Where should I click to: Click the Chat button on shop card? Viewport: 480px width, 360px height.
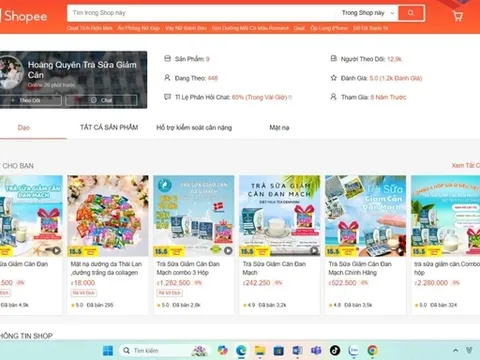pos(101,100)
